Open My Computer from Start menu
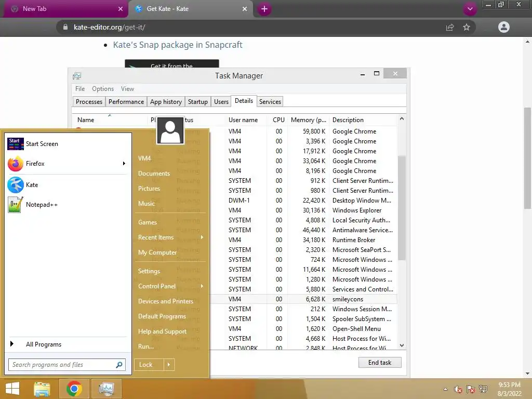532x399 pixels. point(157,252)
